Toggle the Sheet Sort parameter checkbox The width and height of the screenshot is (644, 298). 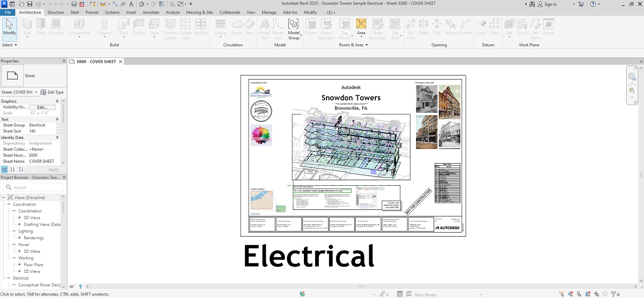tap(58, 131)
